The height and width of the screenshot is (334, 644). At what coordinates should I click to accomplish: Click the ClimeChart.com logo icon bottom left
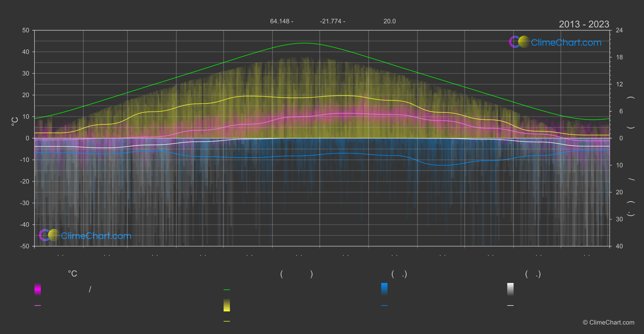coord(49,235)
